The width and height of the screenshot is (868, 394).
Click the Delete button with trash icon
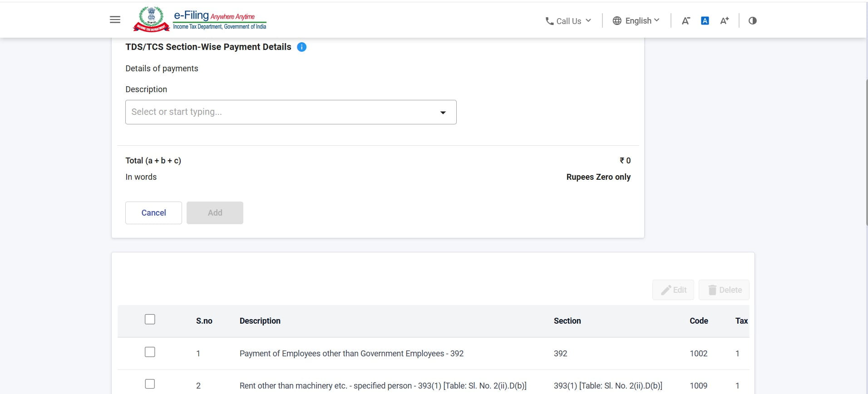click(724, 290)
